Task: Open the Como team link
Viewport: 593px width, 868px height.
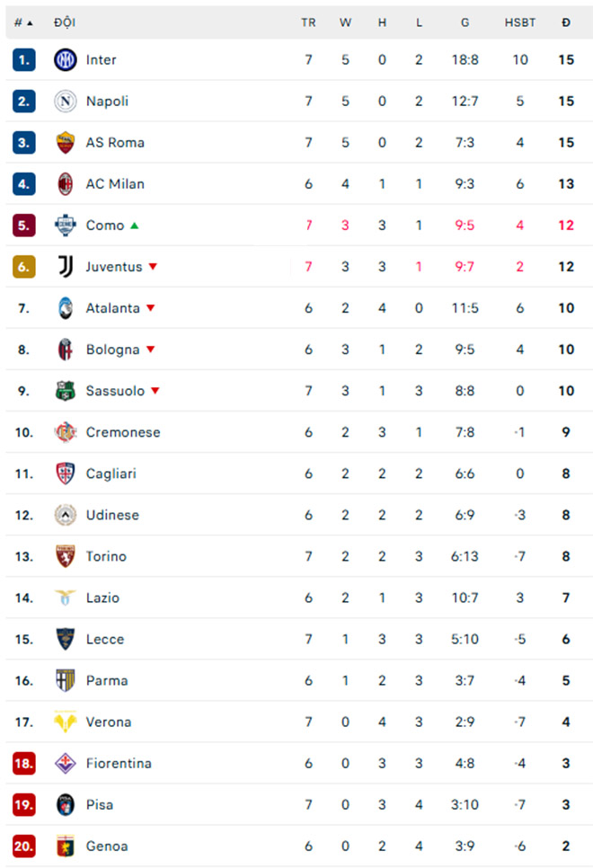Action: pos(105,226)
